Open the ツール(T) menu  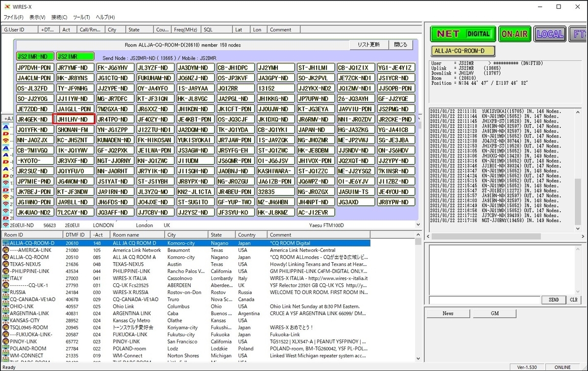tap(82, 17)
